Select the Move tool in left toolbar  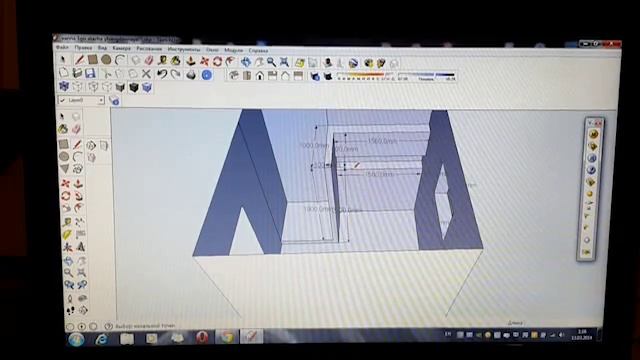pos(65,183)
